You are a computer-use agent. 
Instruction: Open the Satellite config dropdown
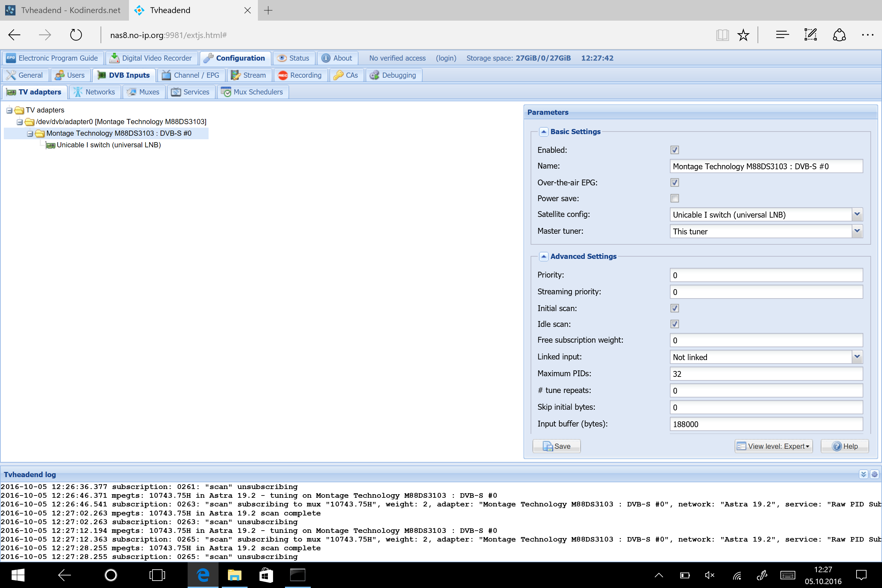[x=857, y=214]
